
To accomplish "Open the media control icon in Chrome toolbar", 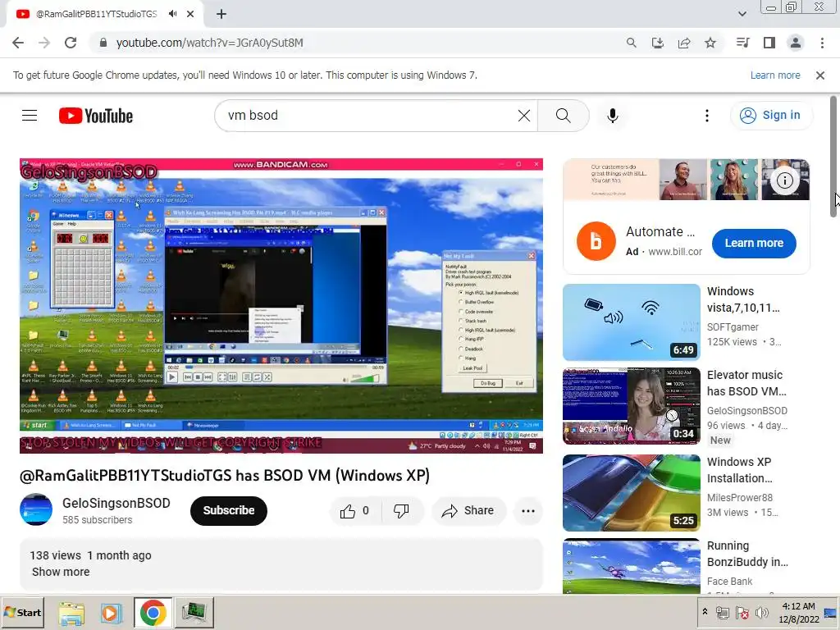I will click(x=742, y=43).
